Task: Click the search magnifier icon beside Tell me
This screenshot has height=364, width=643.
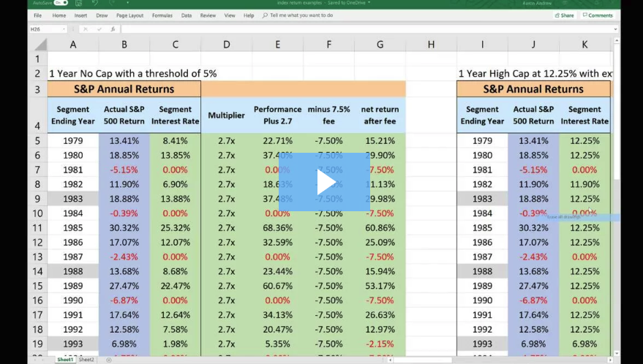Action: point(265,15)
